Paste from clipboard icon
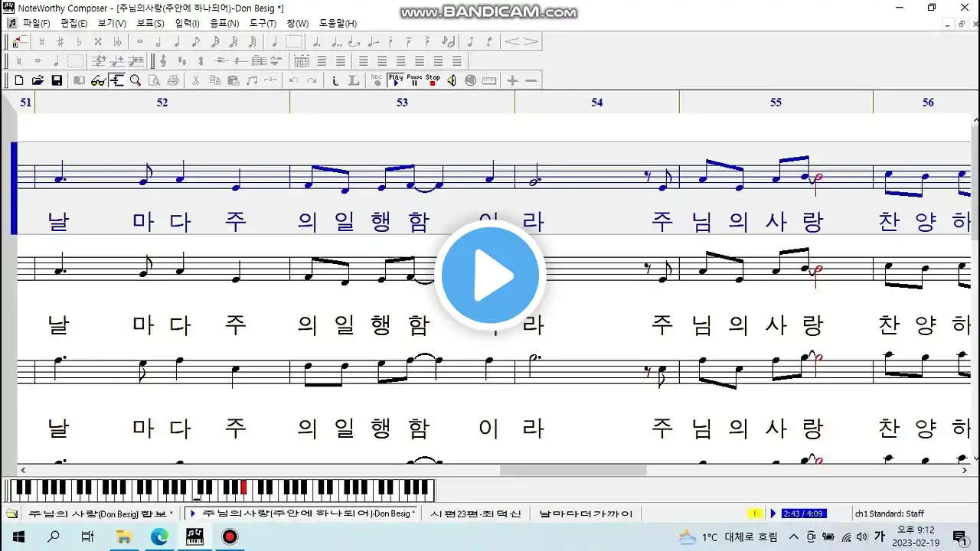The width and height of the screenshot is (980, 551). click(234, 80)
